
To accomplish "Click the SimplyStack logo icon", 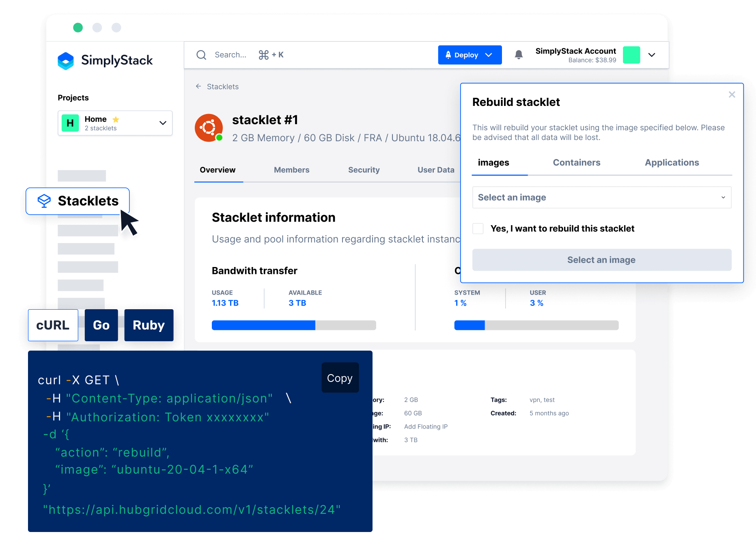I will [x=66, y=61].
